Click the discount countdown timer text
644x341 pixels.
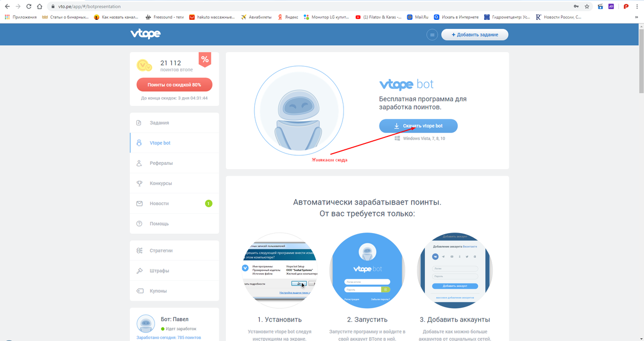pos(174,98)
